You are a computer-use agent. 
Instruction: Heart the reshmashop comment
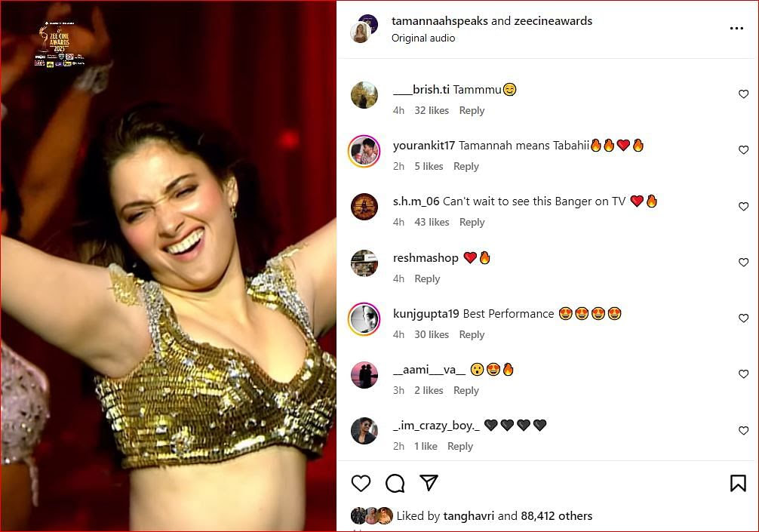click(x=743, y=263)
